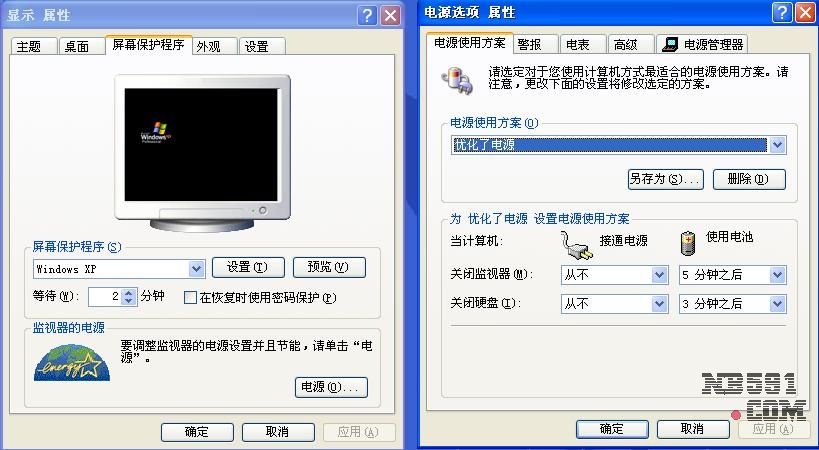Click the power plug icon
Screen dimensions: 819x450
coord(577,245)
